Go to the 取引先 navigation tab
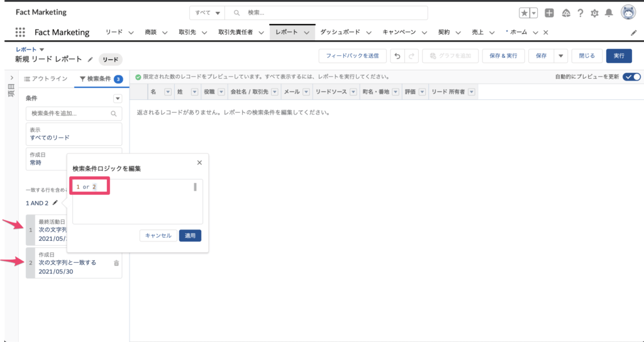Screen dimensions: 644x342 point(189,33)
